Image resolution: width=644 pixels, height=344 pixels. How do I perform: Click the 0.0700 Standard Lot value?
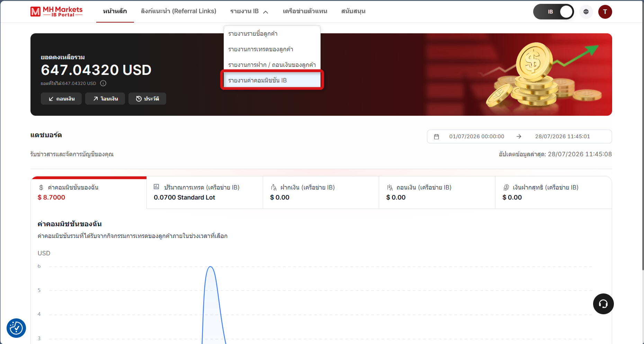click(x=184, y=197)
